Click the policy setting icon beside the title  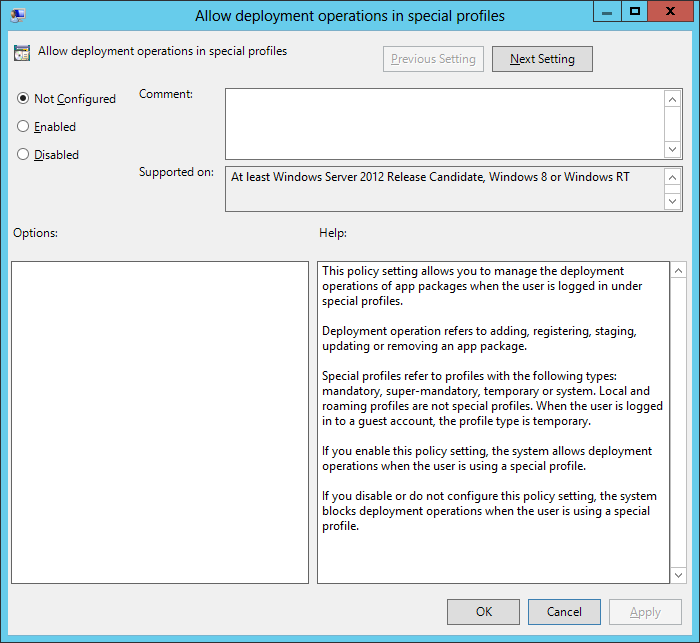[22, 53]
